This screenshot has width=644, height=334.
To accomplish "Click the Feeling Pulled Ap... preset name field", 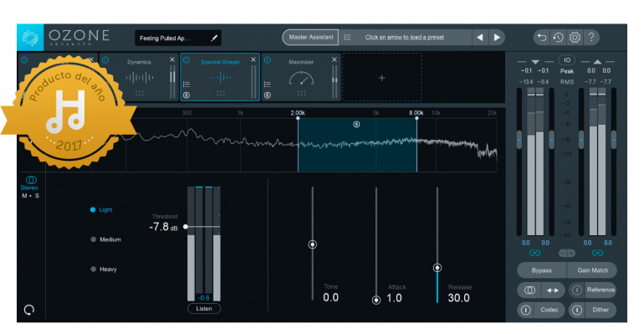I will tap(178, 39).
